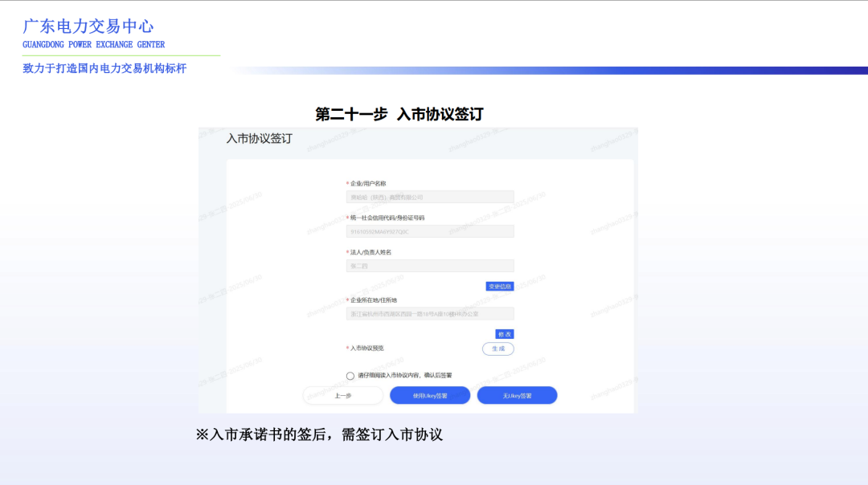868x485 pixels.
Task: Click the 企业/用户名称 input field
Action: (430, 196)
